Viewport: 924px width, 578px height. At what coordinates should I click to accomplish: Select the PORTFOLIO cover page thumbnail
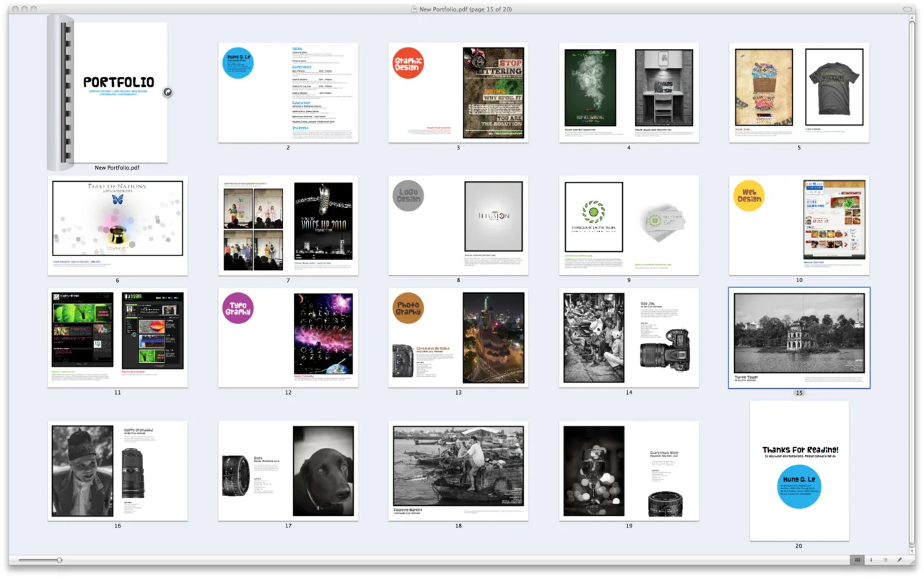click(108, 92)
